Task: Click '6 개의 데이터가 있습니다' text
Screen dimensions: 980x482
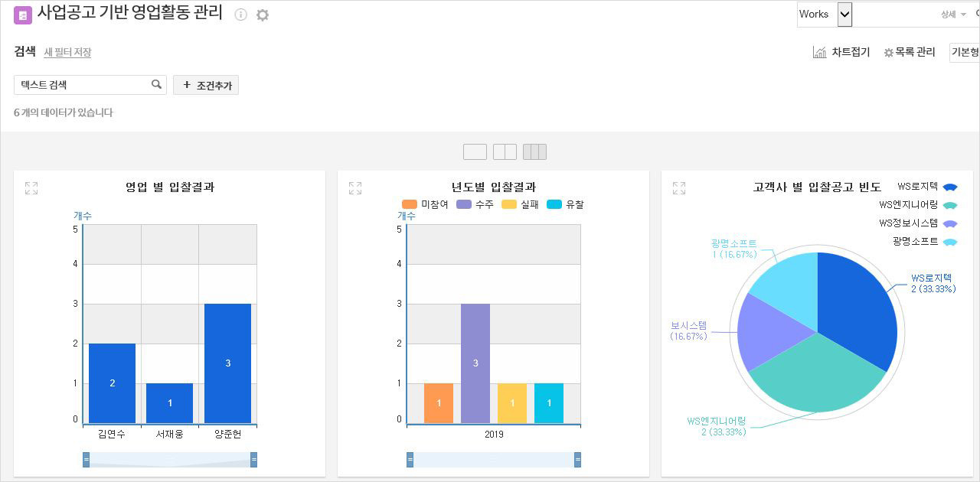Action: (x=64, y=112)
